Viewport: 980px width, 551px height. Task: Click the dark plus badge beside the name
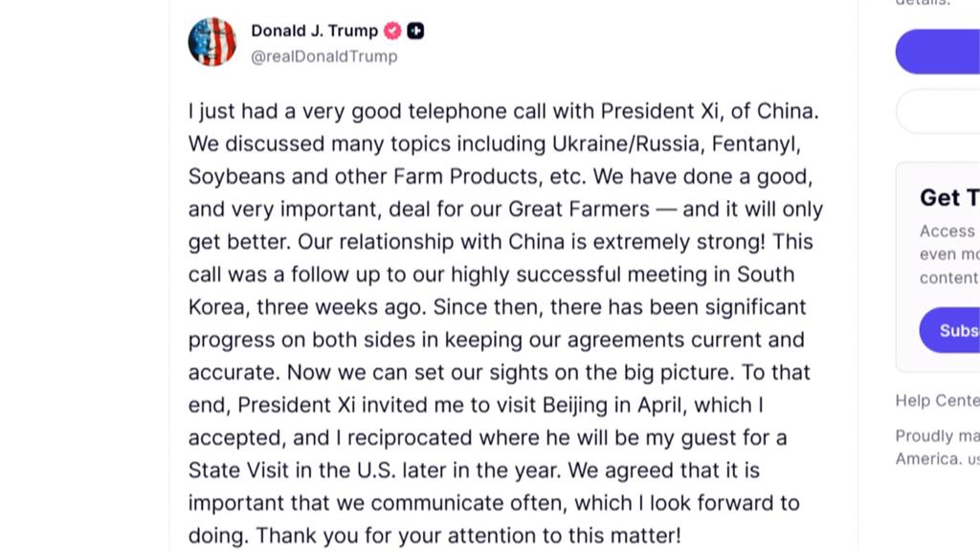pos(415,31)
